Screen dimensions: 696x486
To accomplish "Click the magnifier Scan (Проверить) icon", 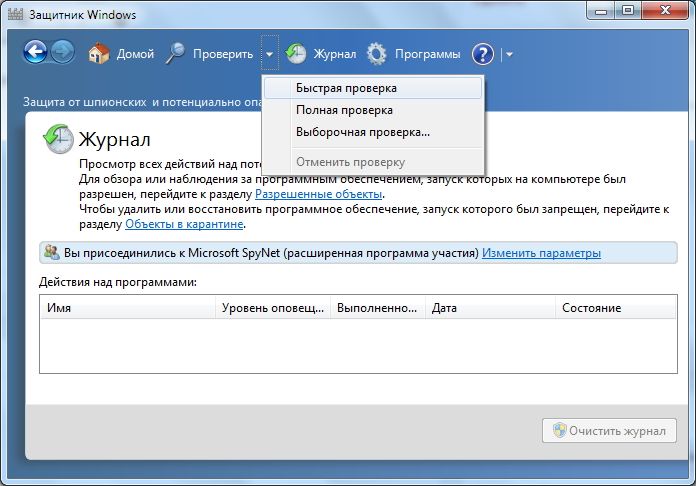I will pos(176,54).
